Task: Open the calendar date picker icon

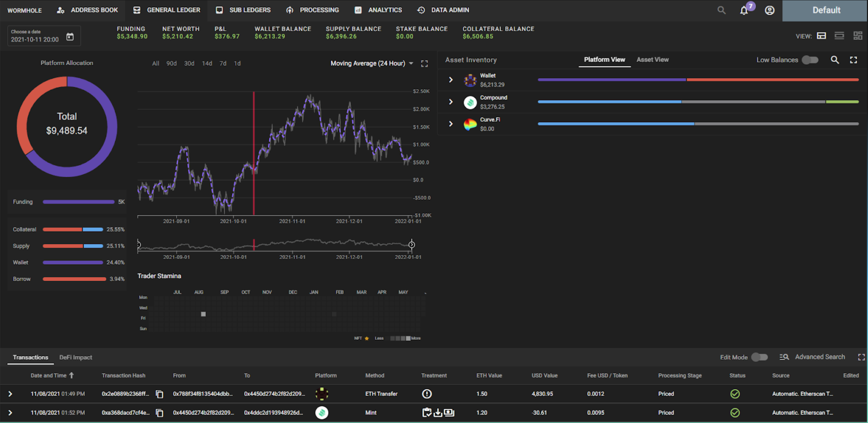Action: 70,36
